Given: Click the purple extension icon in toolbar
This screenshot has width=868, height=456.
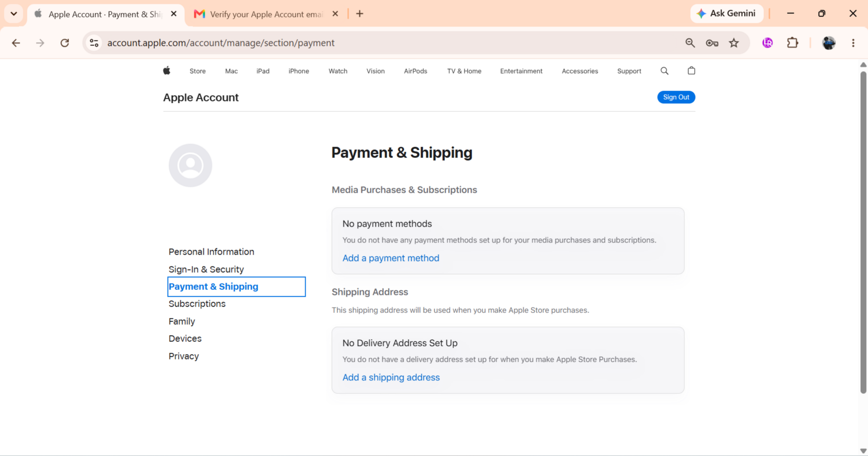Looking at the screenshot, I should pyautogui.click(x=767, y=43).
